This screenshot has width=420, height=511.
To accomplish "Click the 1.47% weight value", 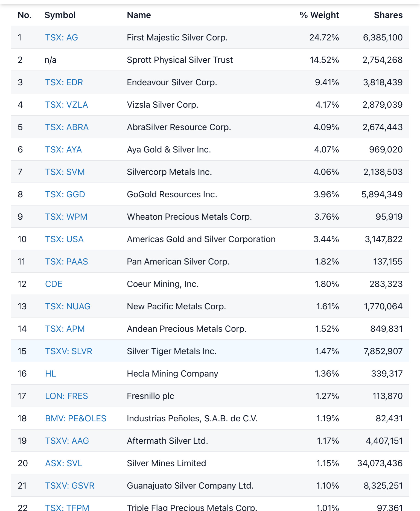I will [x=327, y=351].
